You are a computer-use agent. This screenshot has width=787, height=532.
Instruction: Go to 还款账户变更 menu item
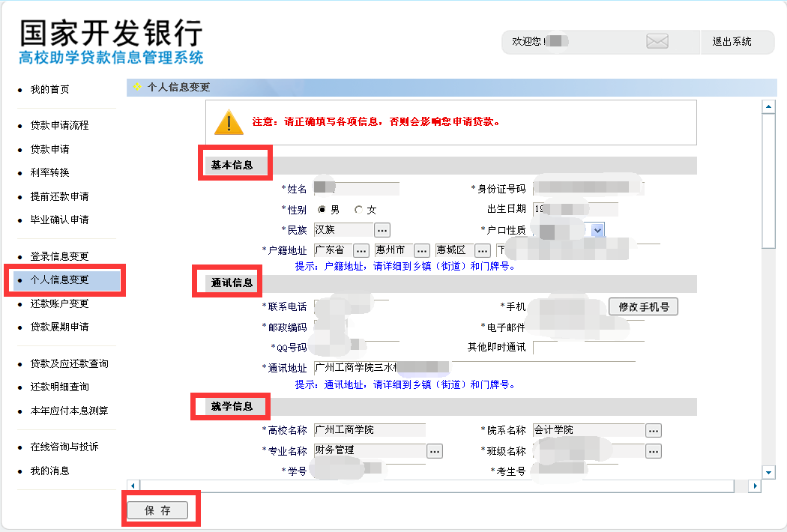(59, 303)
